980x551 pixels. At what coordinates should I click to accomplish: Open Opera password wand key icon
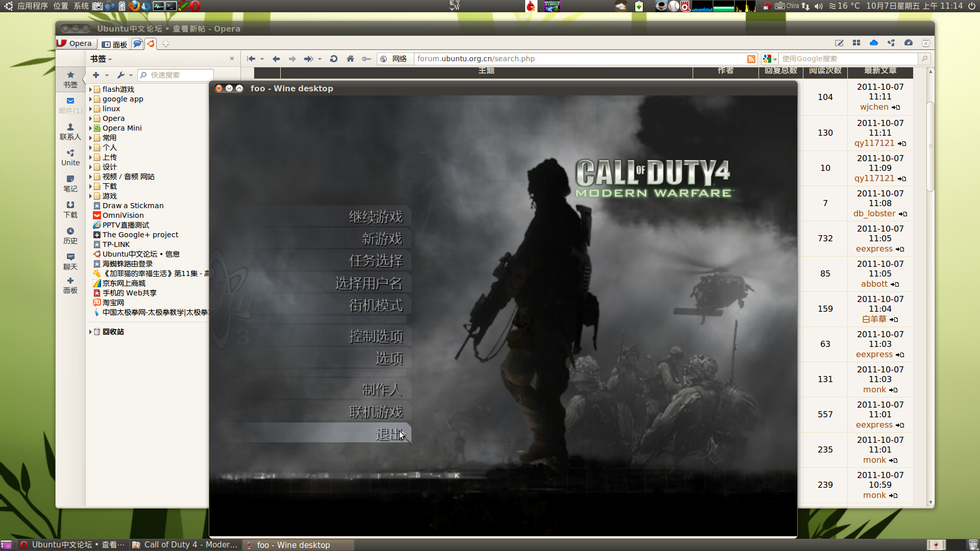366,59
